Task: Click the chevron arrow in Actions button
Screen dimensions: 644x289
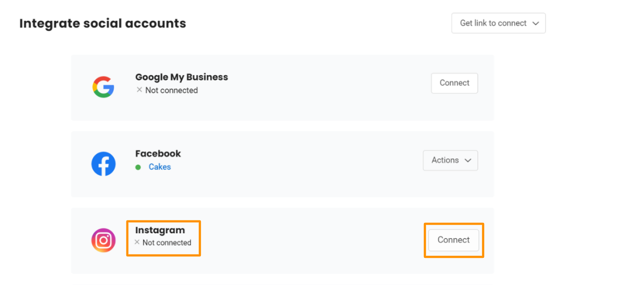Action: (468, 160)
